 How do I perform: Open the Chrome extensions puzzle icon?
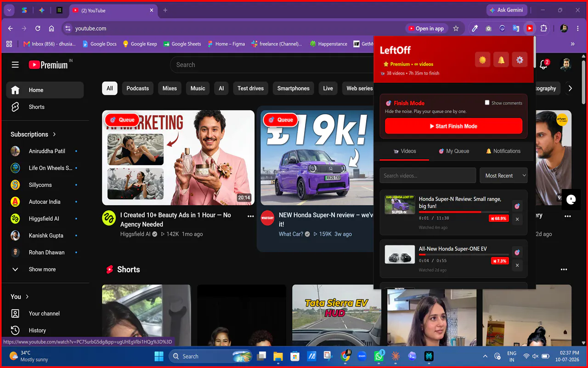pyautogui.click(x=543, y=29)
